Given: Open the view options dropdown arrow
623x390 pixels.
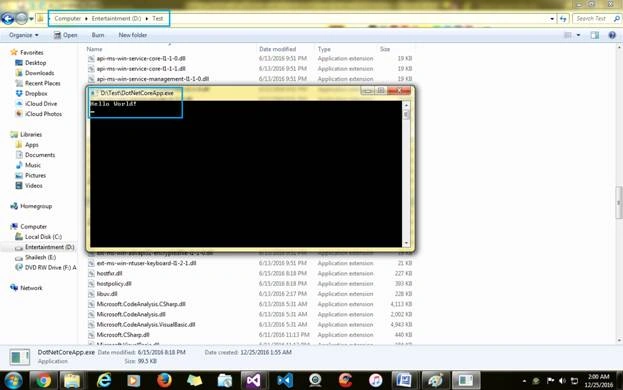Looking at the screenshot, I should coord(578,35).
